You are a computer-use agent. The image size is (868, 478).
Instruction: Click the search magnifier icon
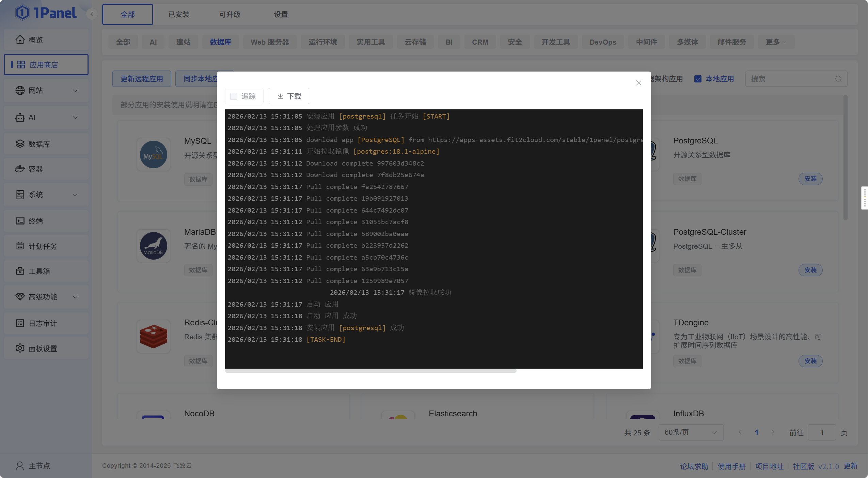click(838, 79)
